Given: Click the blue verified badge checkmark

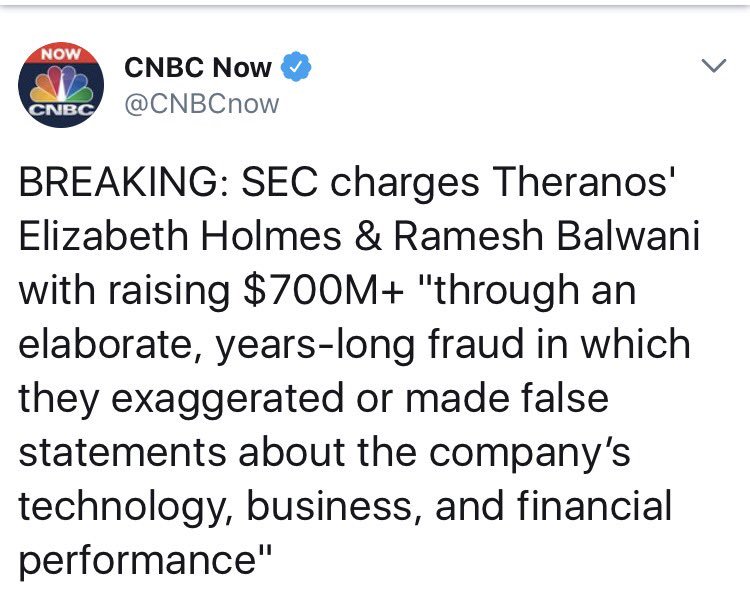Looking at the screenshot, I should (296, 67).
